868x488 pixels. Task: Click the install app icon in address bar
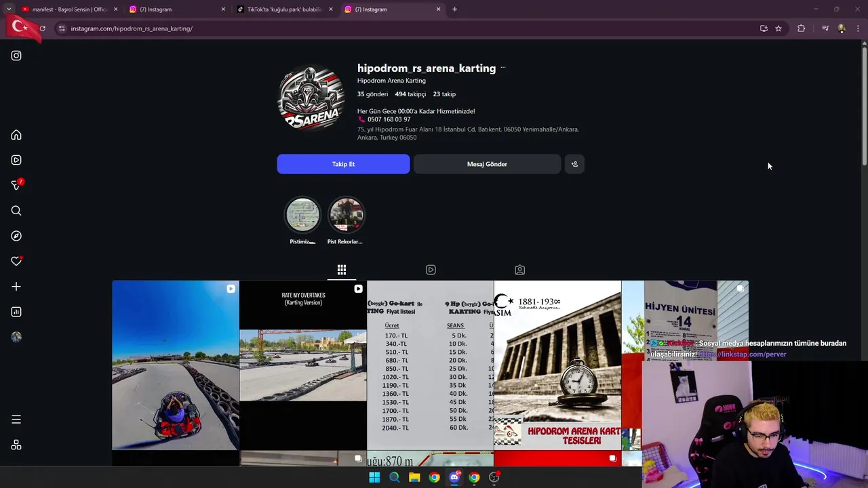[764, 28]
